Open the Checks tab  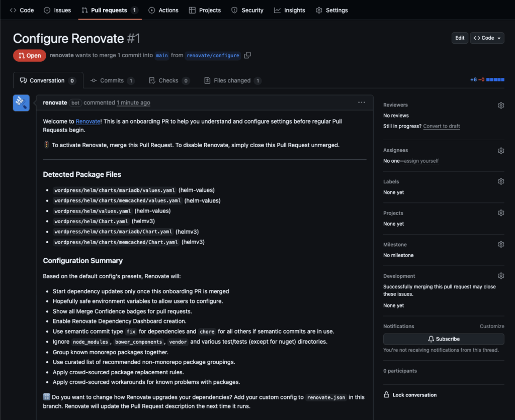click(169, 81)
